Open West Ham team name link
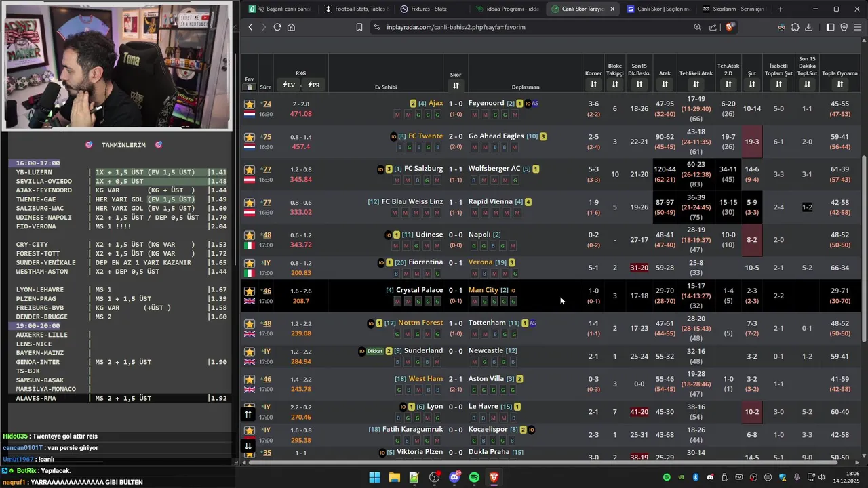868x488 pixels. pos(426,378)
